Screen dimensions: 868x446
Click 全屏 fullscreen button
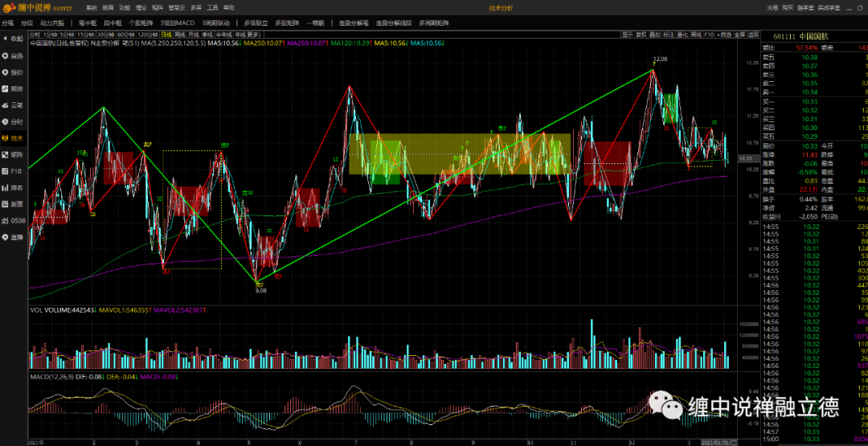tap(740, 35)
